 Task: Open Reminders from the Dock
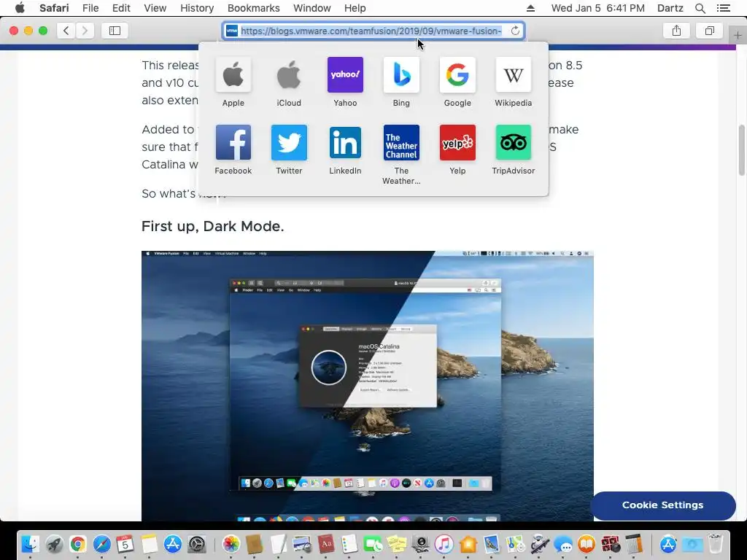(349, 544)
